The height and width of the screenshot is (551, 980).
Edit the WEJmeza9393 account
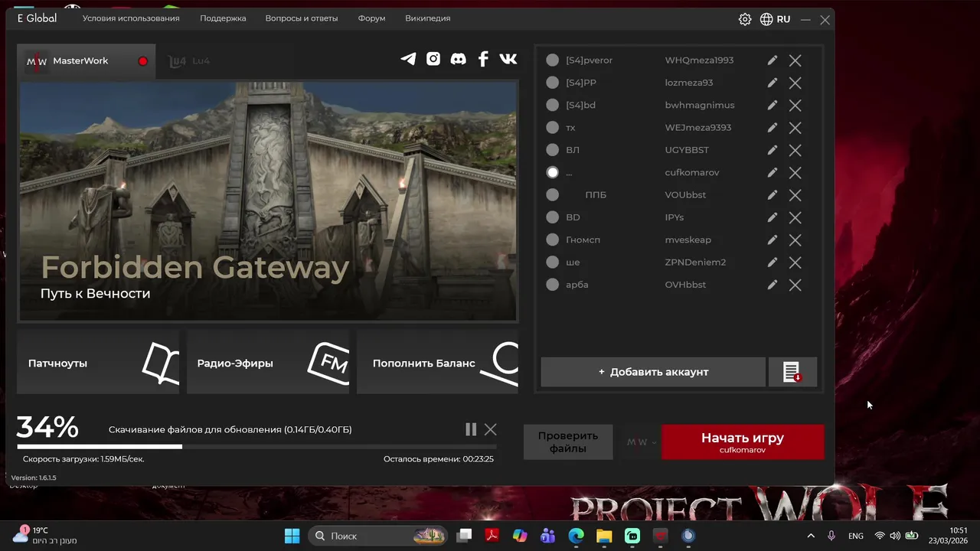tap(773, 127)
